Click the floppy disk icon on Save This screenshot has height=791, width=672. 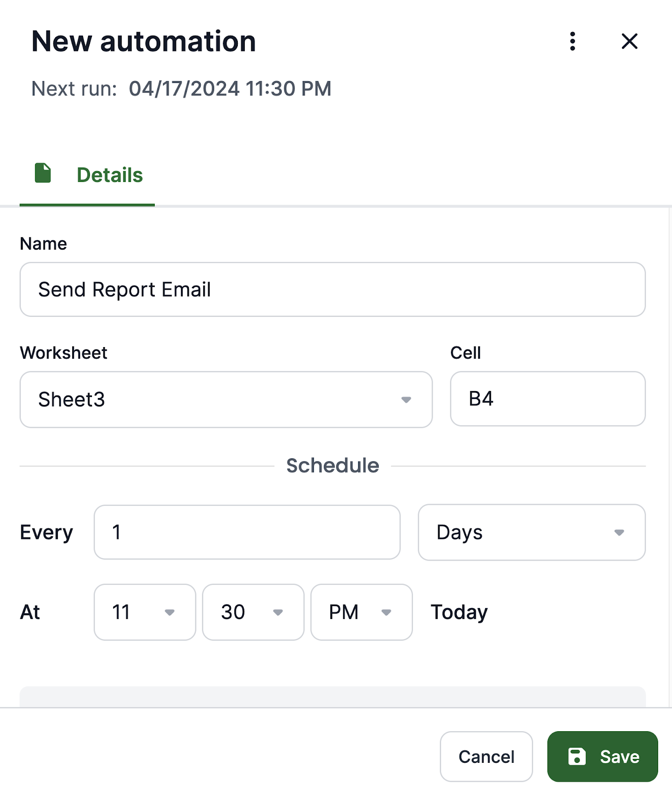point(577,756)
